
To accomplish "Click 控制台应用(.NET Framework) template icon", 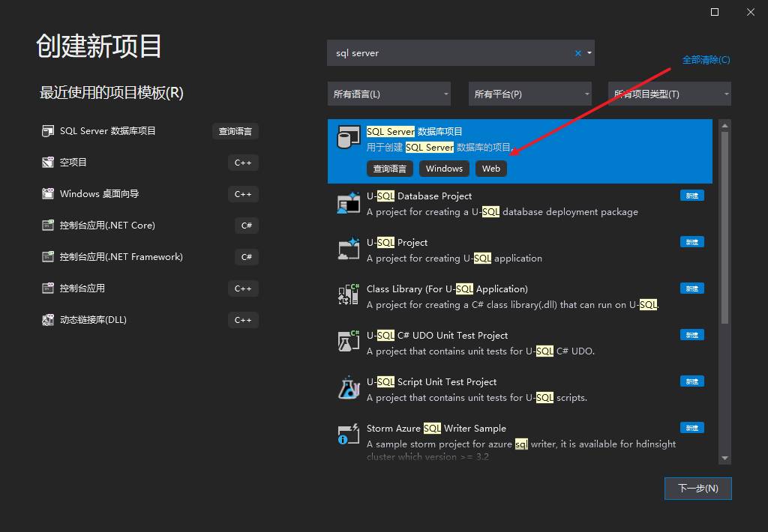I will pyautogui.click(x=47, y=257).
